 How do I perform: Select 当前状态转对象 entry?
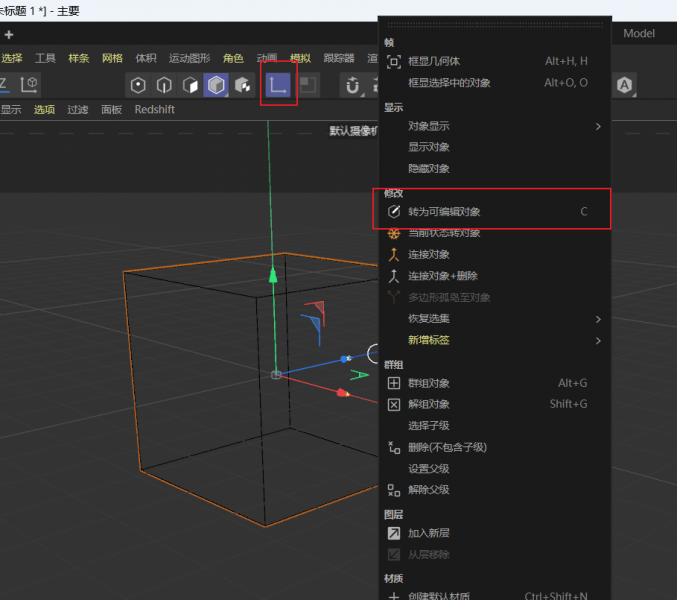(495, 233)
